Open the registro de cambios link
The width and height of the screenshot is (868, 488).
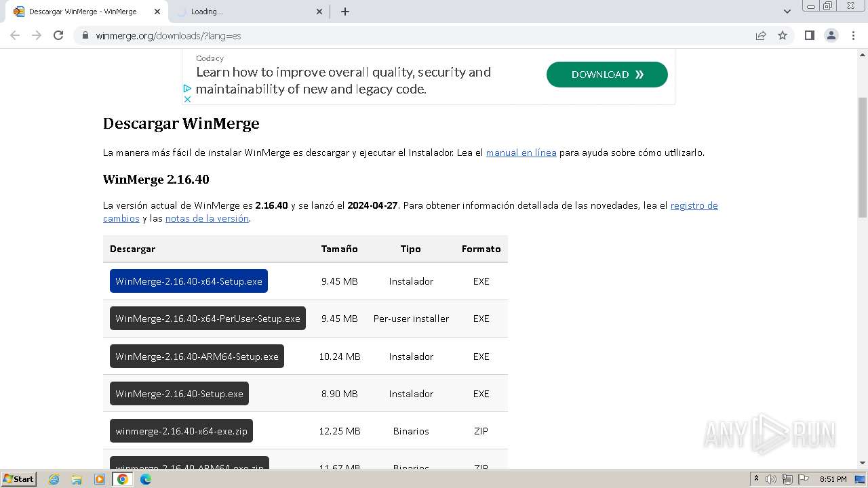[694, 205]
